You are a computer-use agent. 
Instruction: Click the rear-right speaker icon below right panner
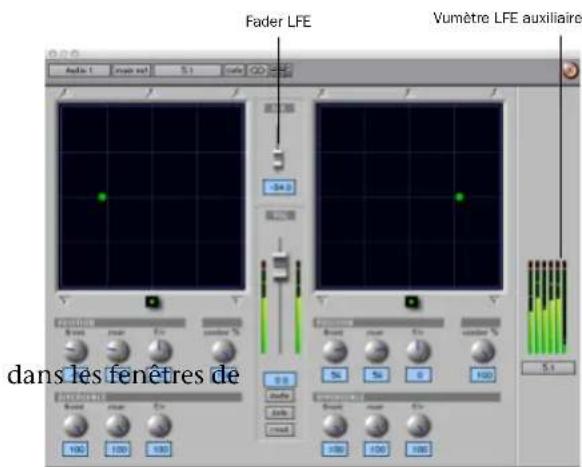tap(493, 300)
